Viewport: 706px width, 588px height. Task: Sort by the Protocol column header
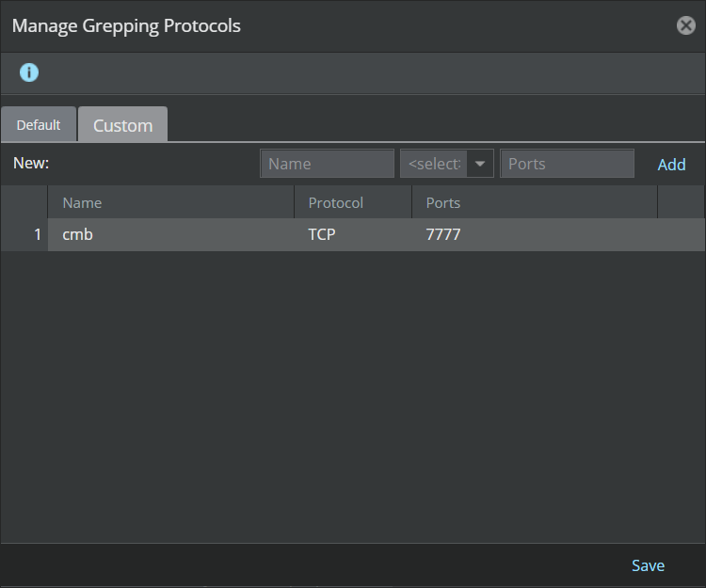353,202
